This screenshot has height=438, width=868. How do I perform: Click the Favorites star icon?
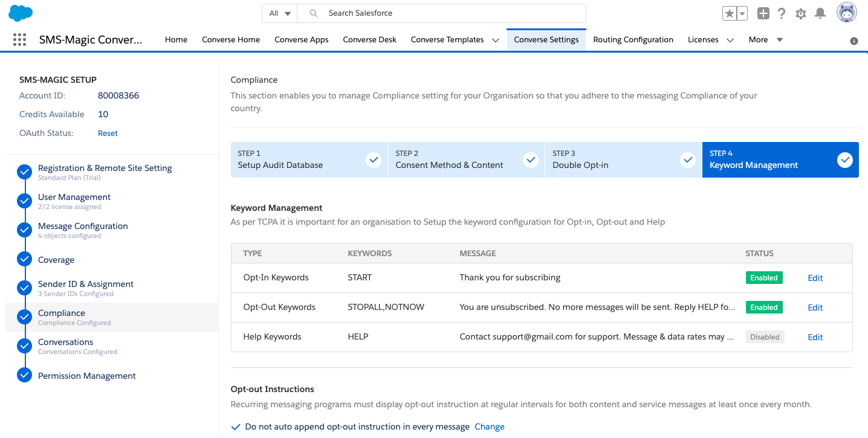point(730,13)
